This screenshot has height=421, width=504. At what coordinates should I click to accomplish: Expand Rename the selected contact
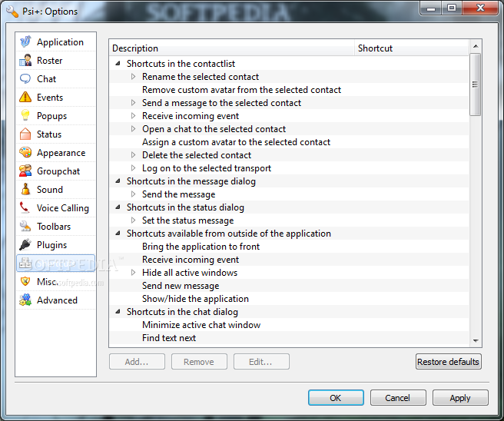pyautogui.click(x=134, y=77)
